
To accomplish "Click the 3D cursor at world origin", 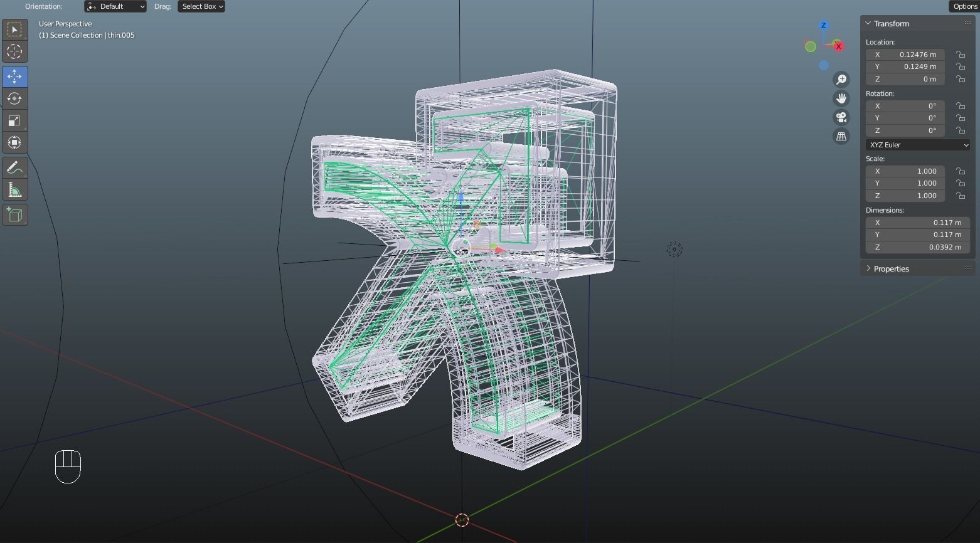I will (462, 520).
